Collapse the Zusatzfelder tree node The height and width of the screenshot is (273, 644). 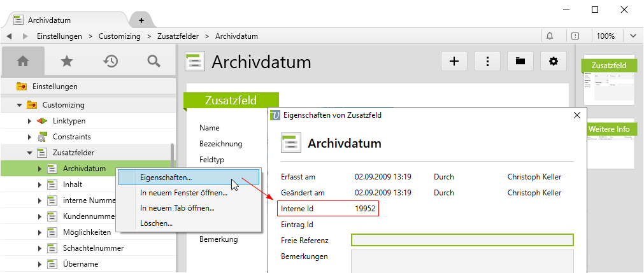coord(29,153)
